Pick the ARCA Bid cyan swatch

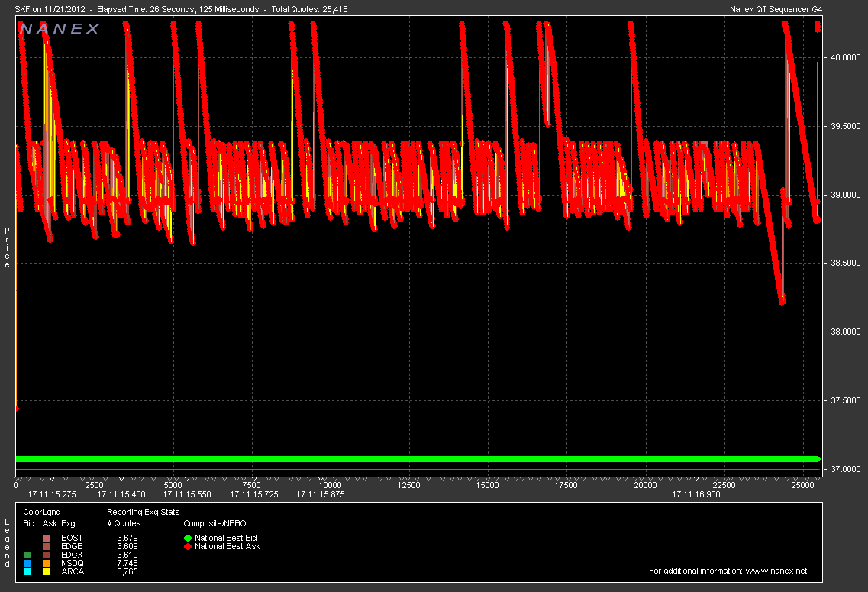(x=27, y=571)
